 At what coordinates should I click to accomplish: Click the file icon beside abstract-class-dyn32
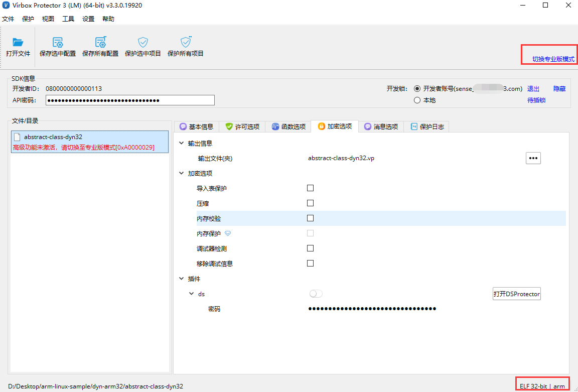tap(17, 137)
